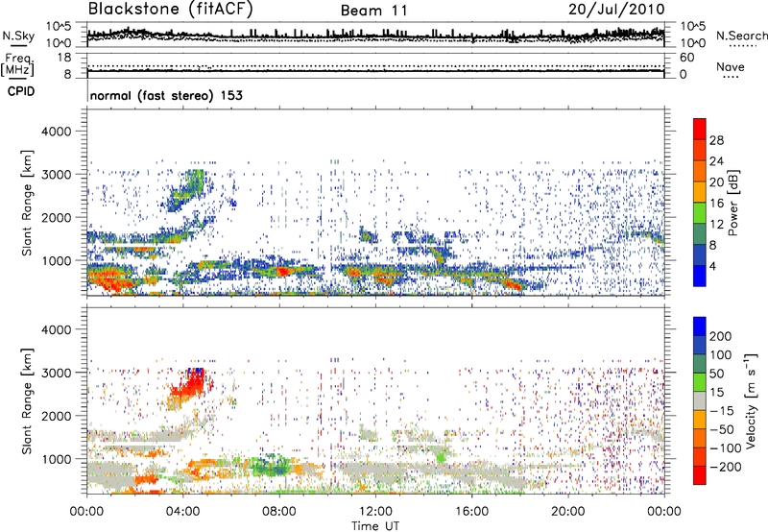Click the Slant Range label of power panel

(27, 203)
